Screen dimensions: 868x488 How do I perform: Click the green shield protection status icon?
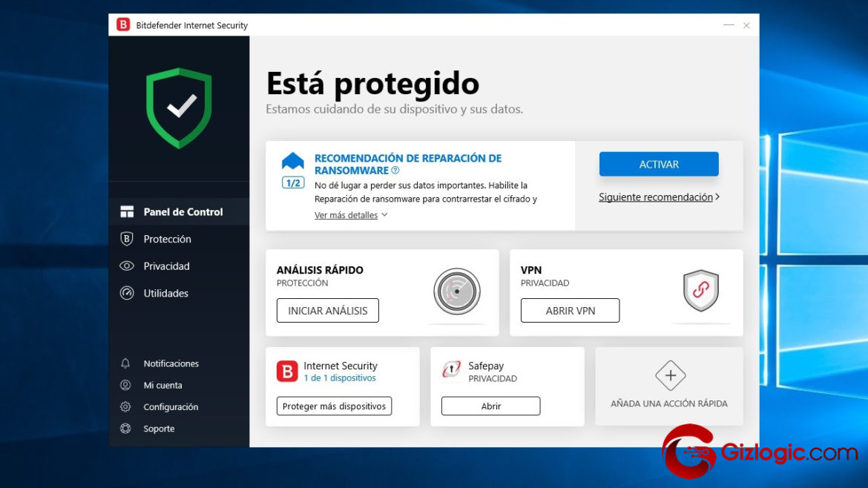pyautogui.click(x=179, y=108)
